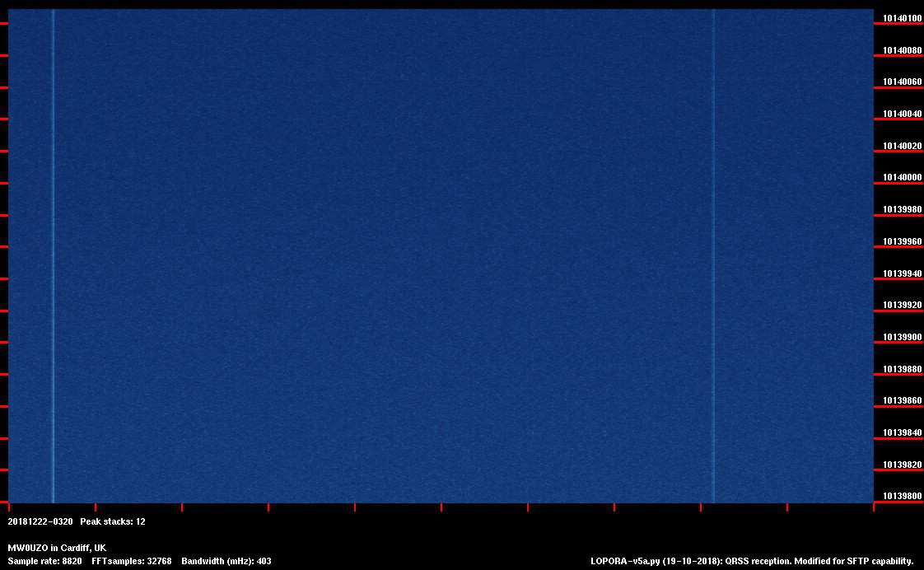The image size is (924, 570).
Task: Select the 10139900 frequency scale label
Action: point(902,337)
